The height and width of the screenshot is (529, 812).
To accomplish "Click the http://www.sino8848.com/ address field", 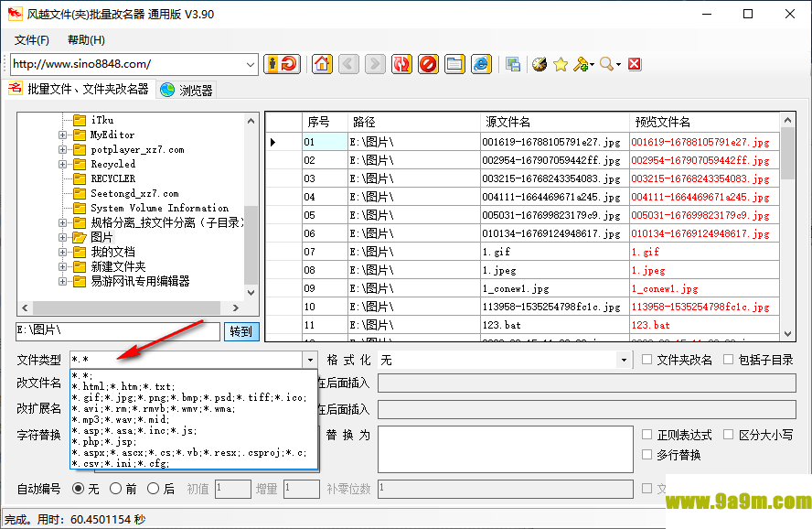I will tap(127, 64).
